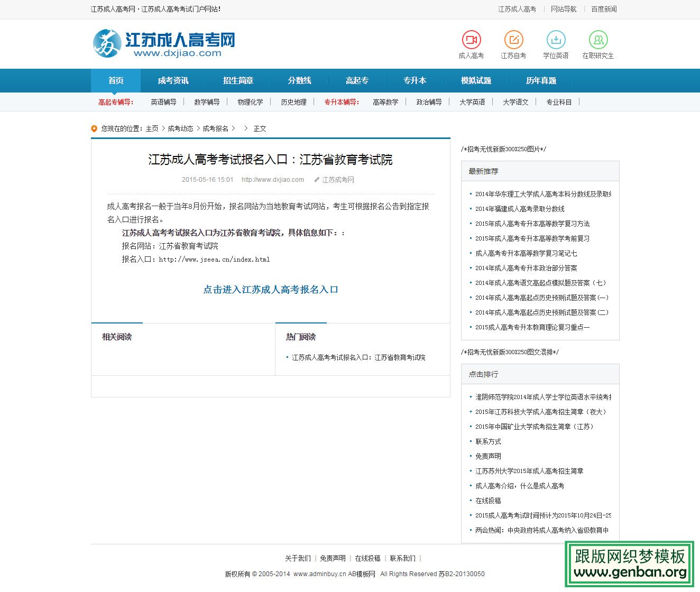
Task: Select 分数线 from the navigation bar
Action: pyautogui.click(x=299, y=80)
